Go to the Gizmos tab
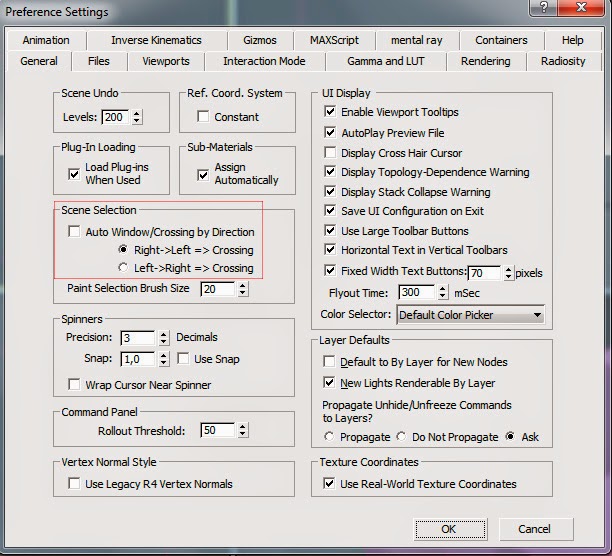Image resolution: width=612 pixels, height=556 pixels. 260,40
